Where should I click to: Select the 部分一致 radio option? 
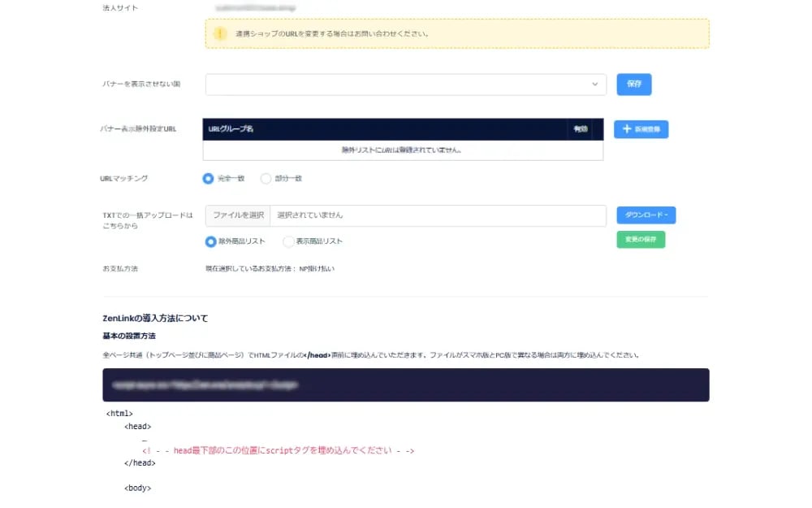266,178
